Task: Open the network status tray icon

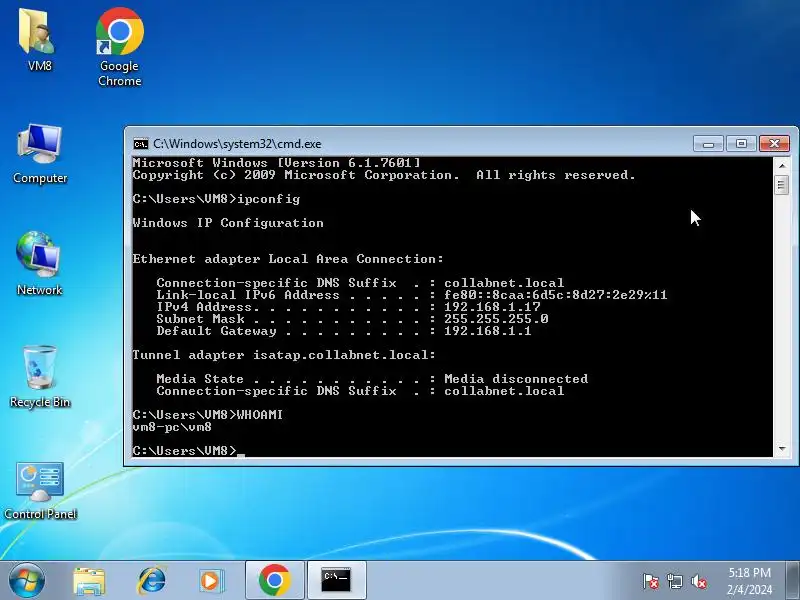Action: pyautogui.click(x=674, y=581)
